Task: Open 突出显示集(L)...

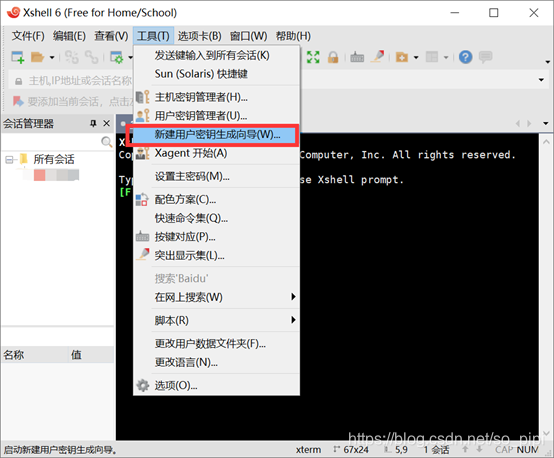Action: pyautogui.click(x=216, y=255)
